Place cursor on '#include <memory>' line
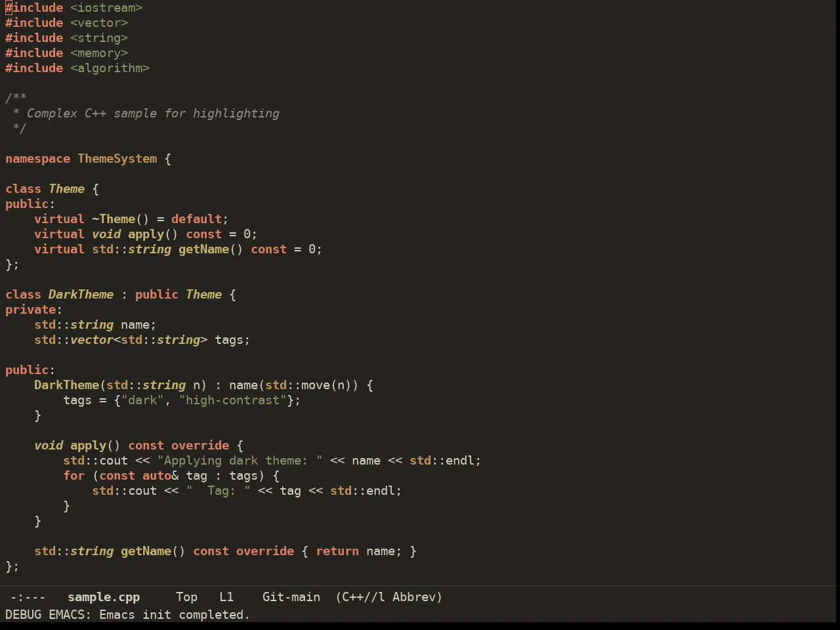 click(67, 53)
